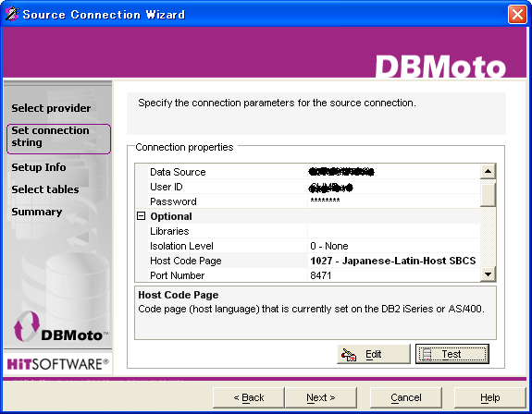Click the properties list scroll up arrow
Image resolution: width=532 pixels, height=414 pixels.
(x=488, y=172)
